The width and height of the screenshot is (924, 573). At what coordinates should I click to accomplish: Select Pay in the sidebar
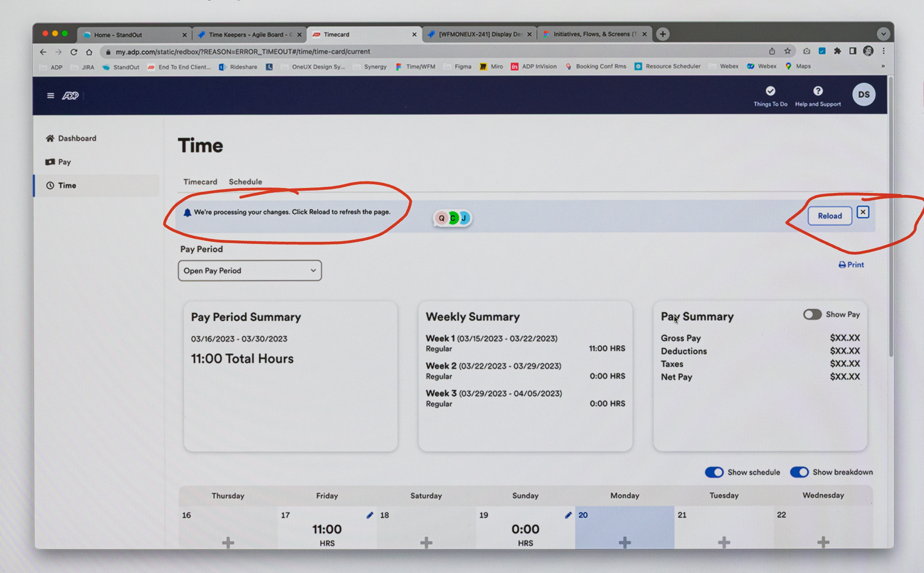[64, 162]
